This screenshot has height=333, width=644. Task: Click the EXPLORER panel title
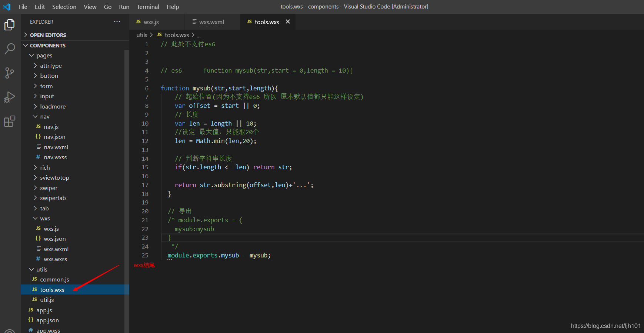(x=41, y=22)
